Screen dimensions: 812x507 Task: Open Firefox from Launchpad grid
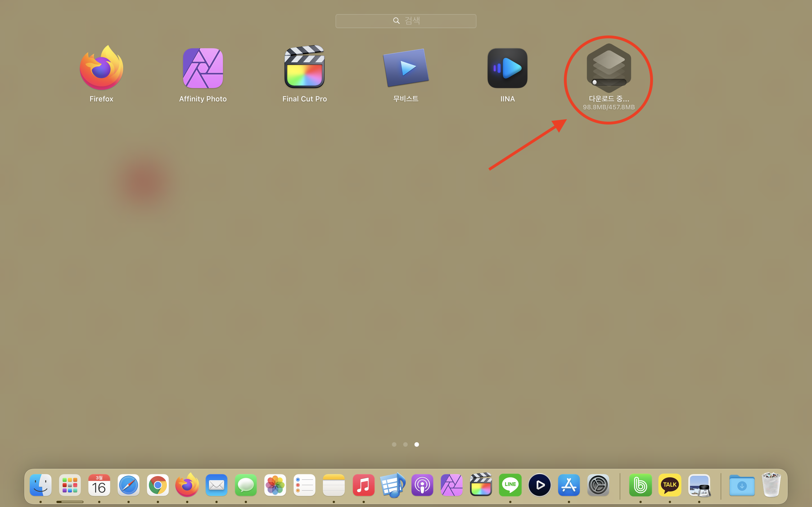(101, 68)
